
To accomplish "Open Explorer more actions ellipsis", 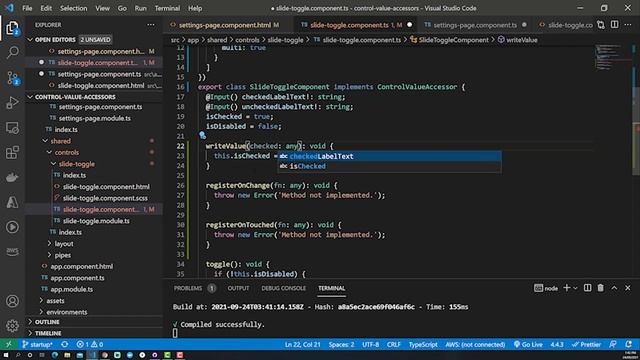I will coord(151,25).
